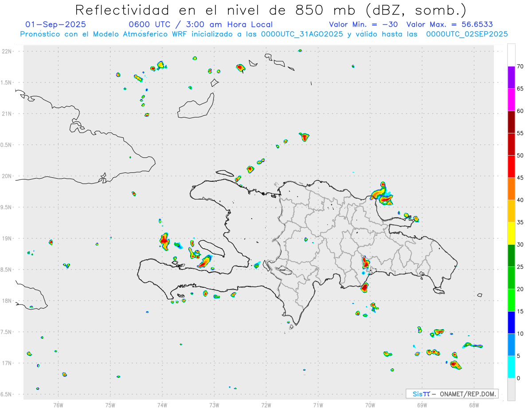
Task: Click the "71W" longitude label
Action: pyautogui.click(x=318, y=405)
